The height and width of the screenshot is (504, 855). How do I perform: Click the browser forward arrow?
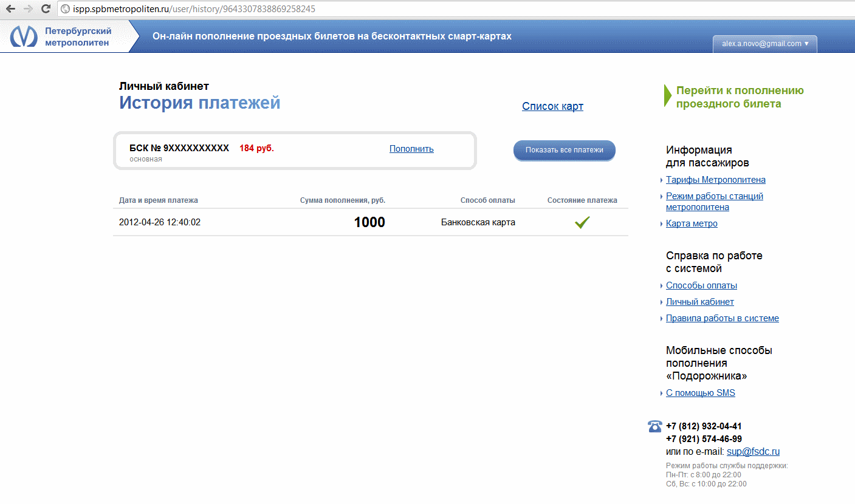tap(28, 9)
